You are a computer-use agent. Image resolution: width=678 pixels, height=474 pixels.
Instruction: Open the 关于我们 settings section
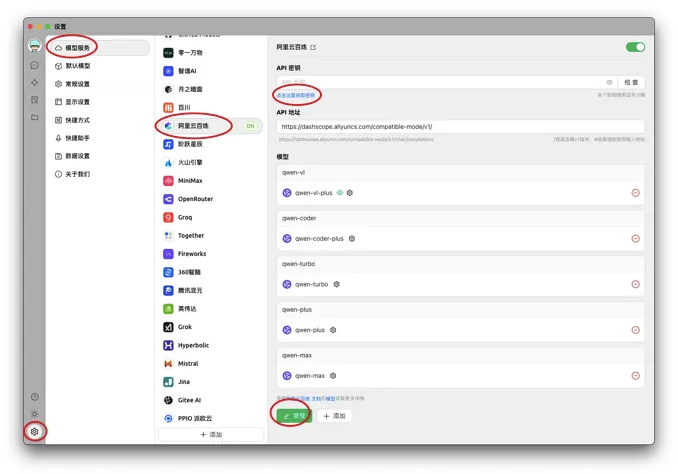coord(100,174)
